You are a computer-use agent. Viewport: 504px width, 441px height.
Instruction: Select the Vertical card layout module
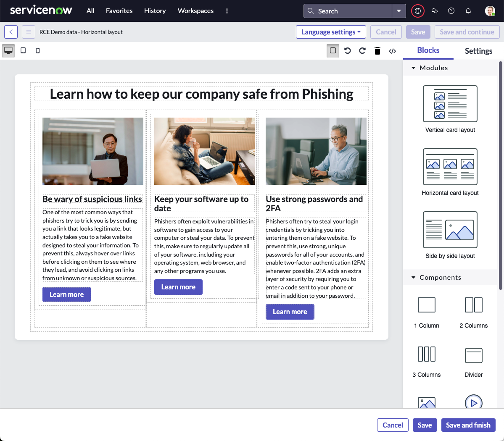pyautogui.click(x=450, y=109)
